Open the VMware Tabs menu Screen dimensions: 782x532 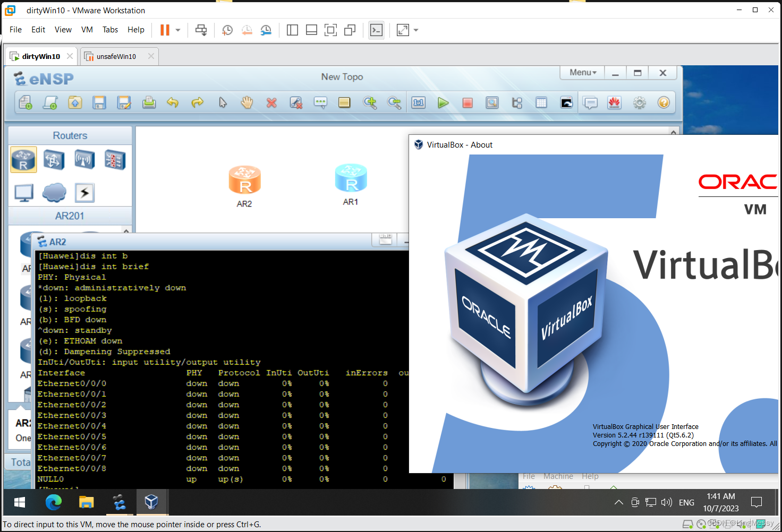(110, 30)
